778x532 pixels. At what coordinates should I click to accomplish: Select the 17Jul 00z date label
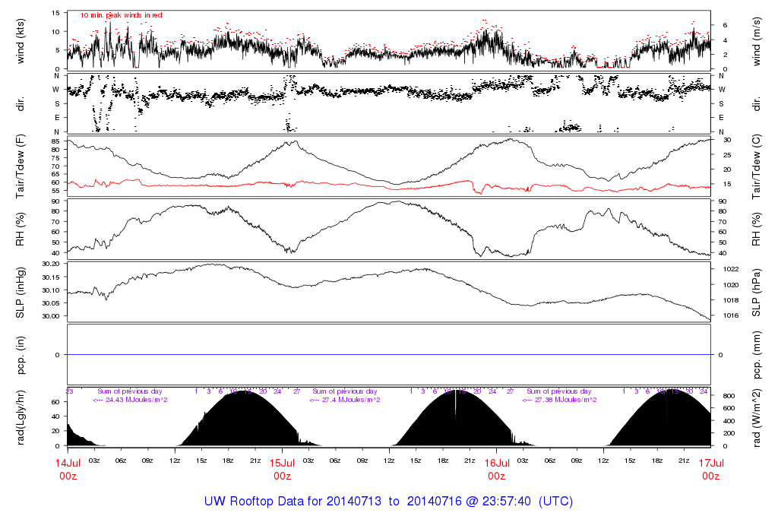point(710,468)
